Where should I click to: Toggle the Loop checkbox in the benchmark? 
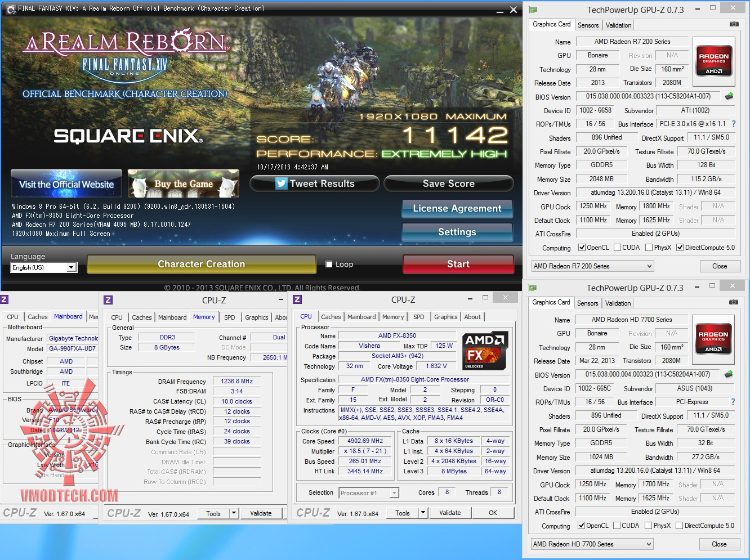pyautogui.click(x=329, y=264)
